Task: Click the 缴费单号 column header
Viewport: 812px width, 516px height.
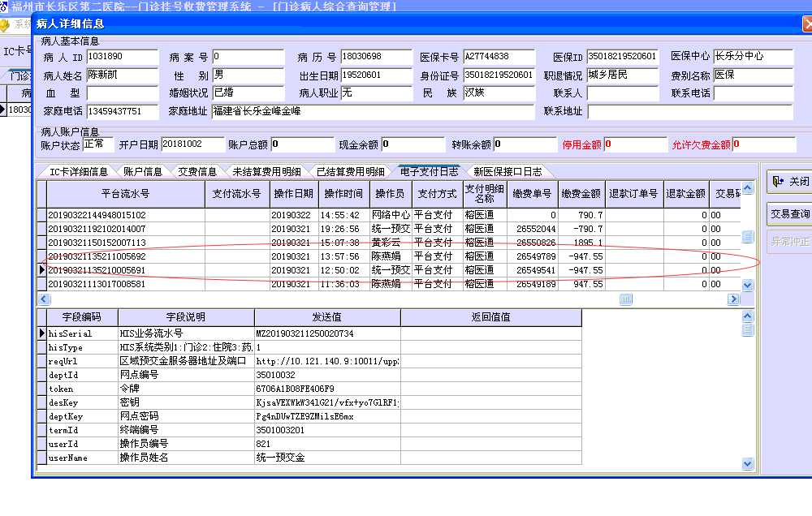Action: click(x=533, y=194)
